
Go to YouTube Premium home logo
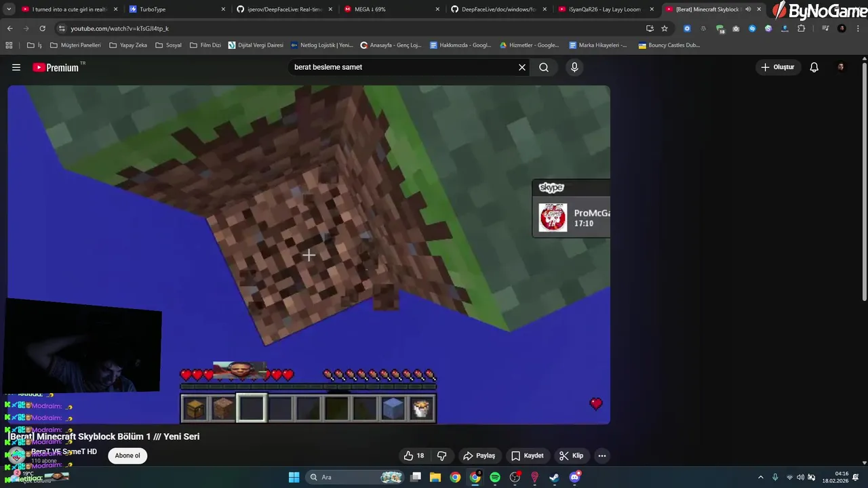(56, 67)
